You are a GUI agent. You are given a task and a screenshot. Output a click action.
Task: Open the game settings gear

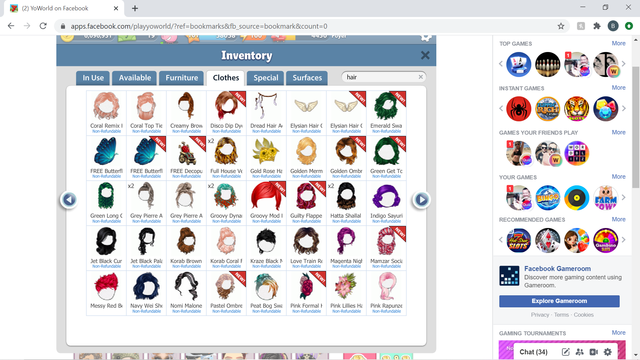[x=426, y=38]
